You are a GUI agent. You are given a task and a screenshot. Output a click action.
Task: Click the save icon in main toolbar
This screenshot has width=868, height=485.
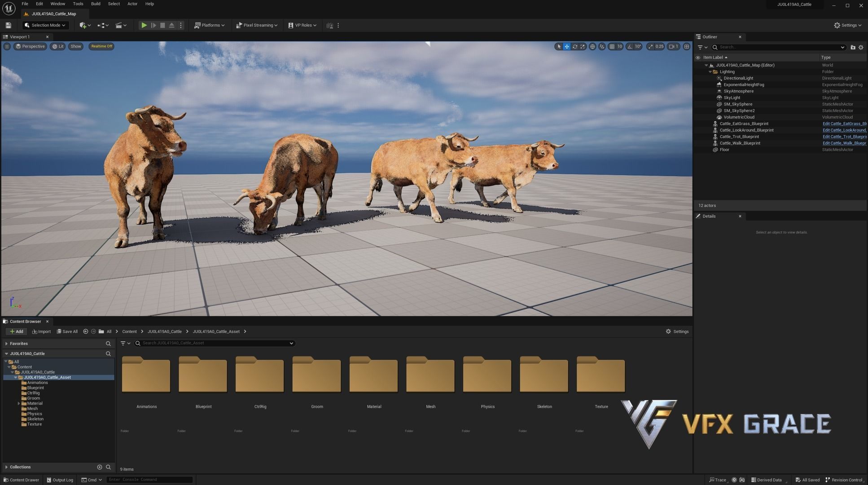point(8,26)
